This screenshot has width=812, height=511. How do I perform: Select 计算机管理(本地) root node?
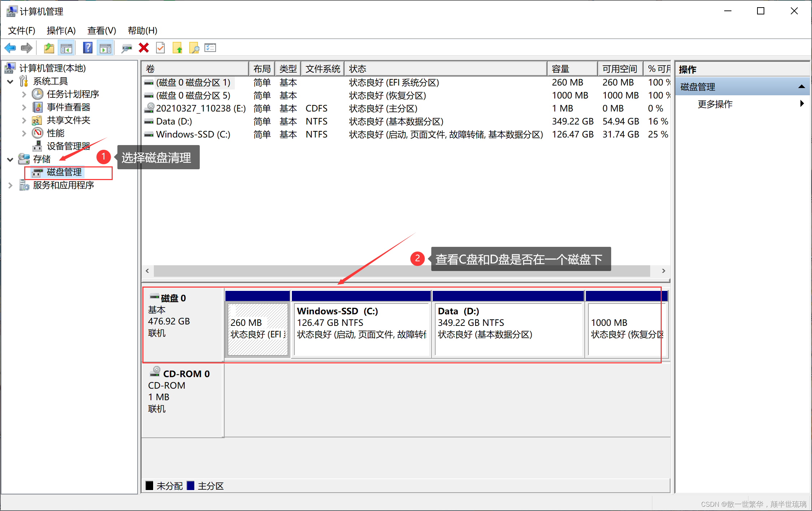[52, 68]
